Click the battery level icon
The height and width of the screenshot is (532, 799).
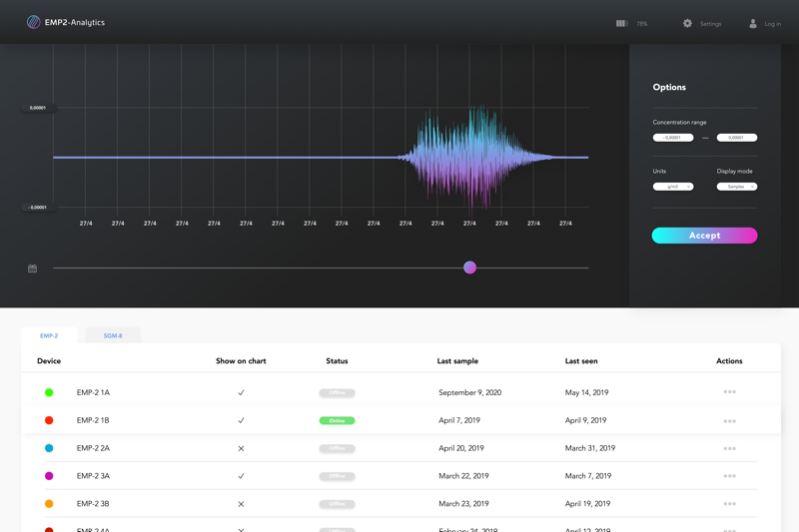tap(621, 23)
